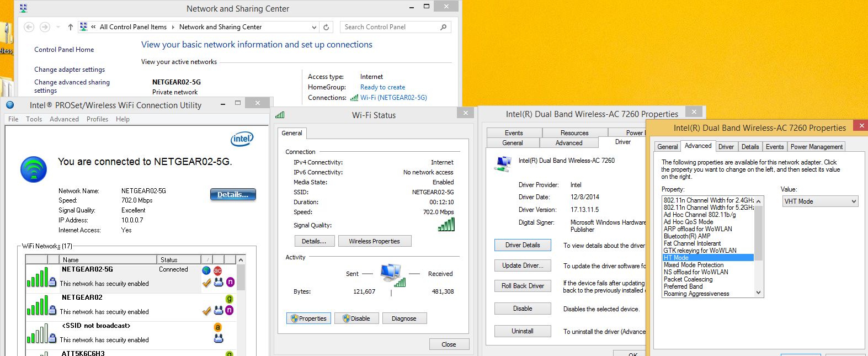Click the red 'ac' band badge
The image size is (868, 356).
point(218,270)
